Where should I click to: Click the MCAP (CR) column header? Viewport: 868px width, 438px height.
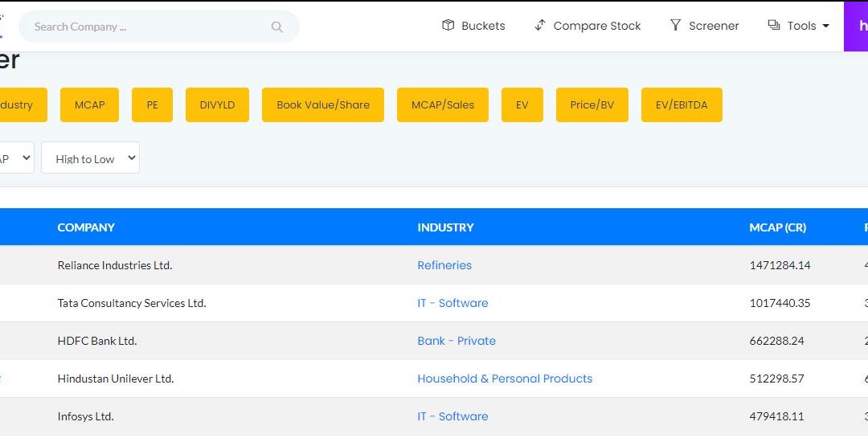(777, 227)
